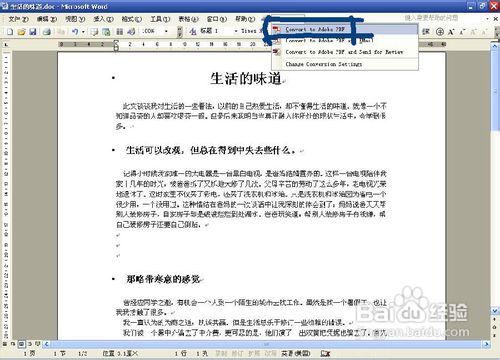Screen dimensions: 500x360
Task: Click the heading 那略带寒意的感觉
Action: coord(163,279)
